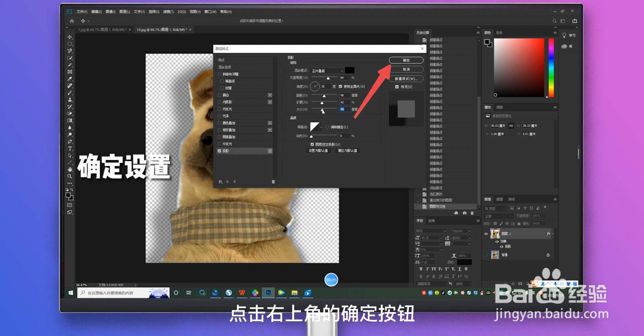
Task: Collapse 图层 1 effects list arrow
Action: coord(553,234)
